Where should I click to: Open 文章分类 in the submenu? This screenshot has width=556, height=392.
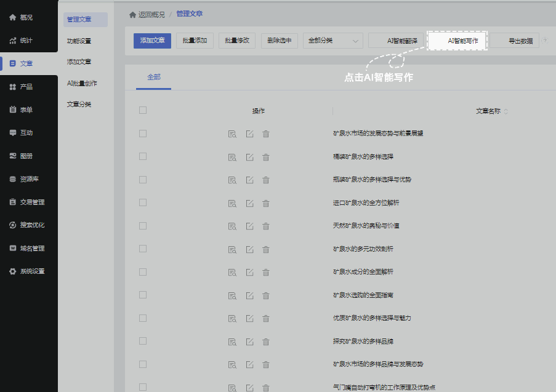point(79,104)
